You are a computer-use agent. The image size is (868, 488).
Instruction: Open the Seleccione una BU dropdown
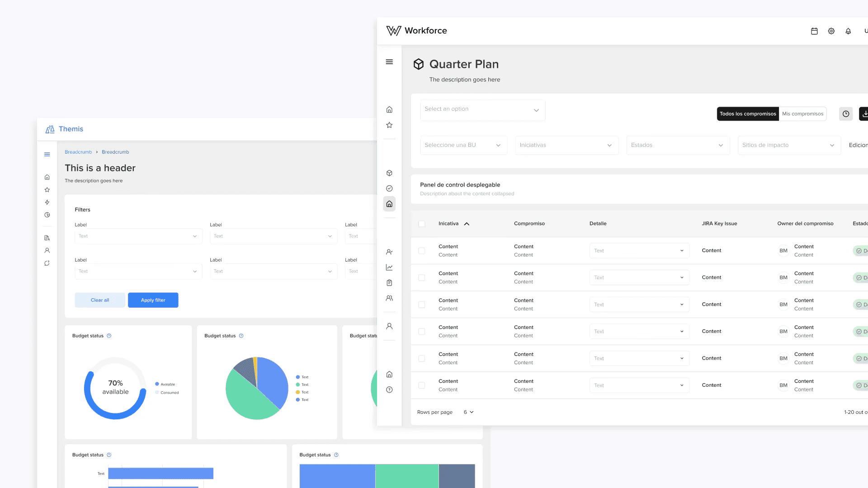(463, 145)
